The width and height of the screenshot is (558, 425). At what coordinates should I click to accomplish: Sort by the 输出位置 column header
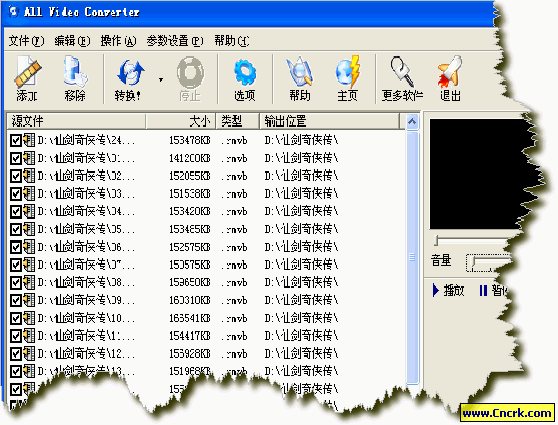point(330,121)
